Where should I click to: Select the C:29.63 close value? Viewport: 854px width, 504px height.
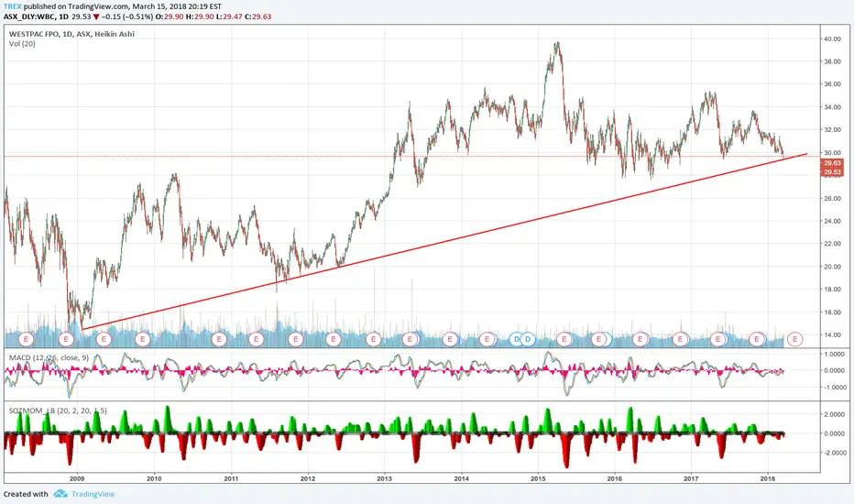[x=257, y=16]
